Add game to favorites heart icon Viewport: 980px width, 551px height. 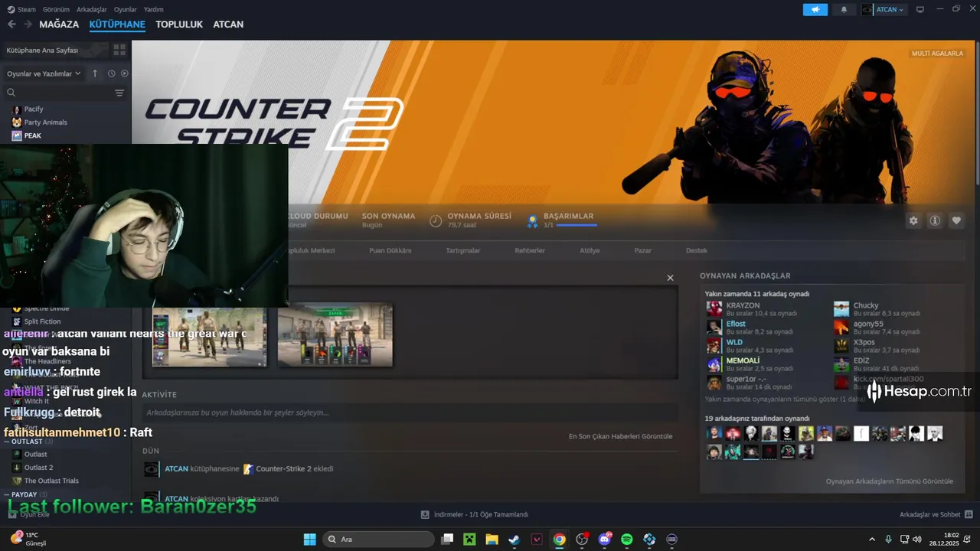click(956, 220)
